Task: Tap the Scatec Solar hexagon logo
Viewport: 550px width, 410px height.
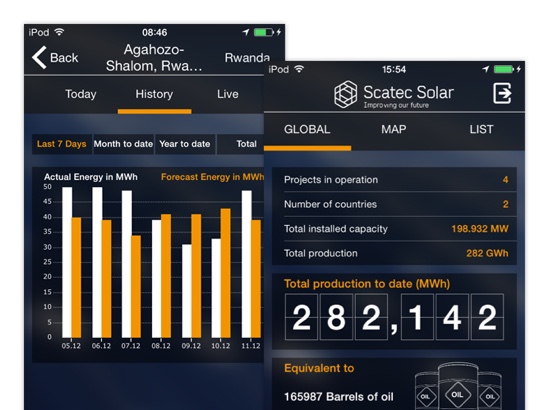Action: pos(346,94)
